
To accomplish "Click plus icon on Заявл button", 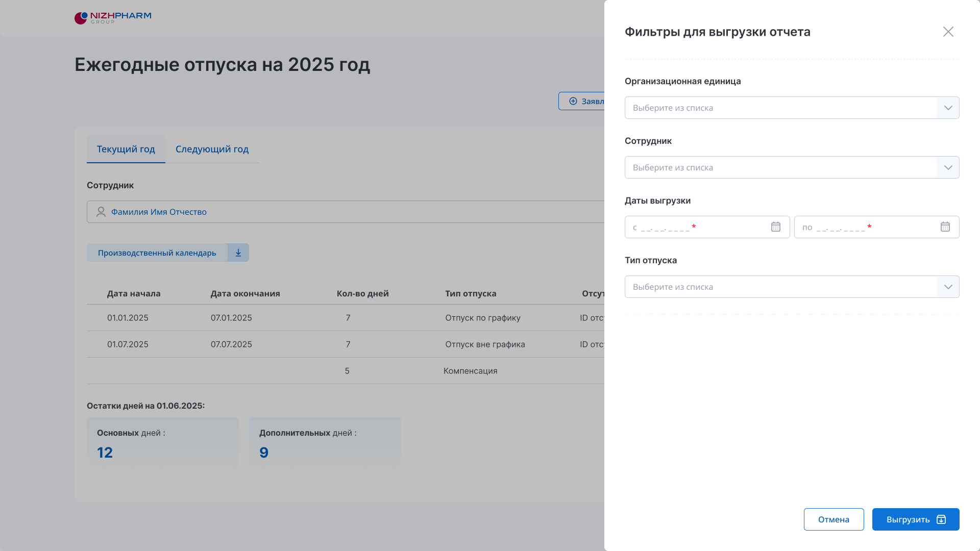I will click(x=573, y=101).
